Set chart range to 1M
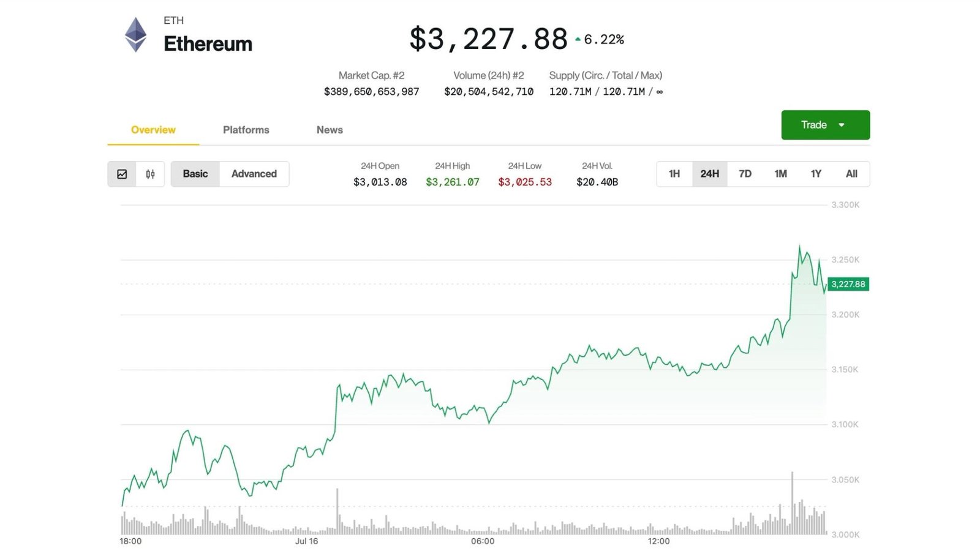 pos(780,174)
